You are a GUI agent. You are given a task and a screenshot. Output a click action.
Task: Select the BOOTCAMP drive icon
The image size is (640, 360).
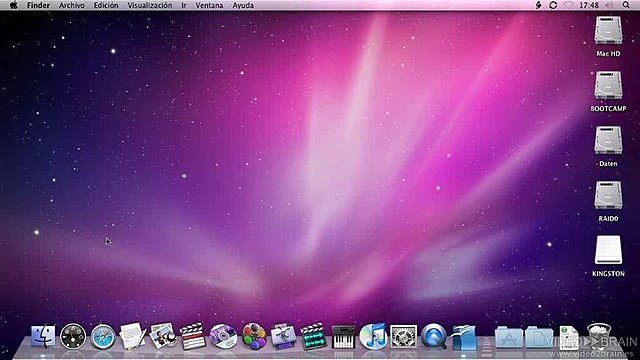[x=608, y=85]
